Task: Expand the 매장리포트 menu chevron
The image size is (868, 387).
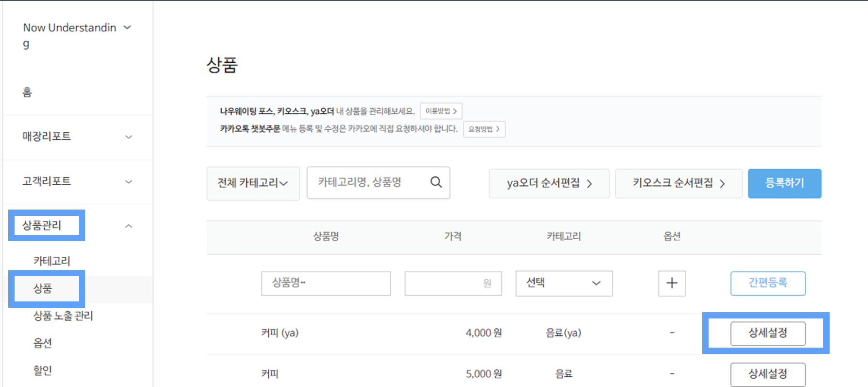Action: [128, 137]
